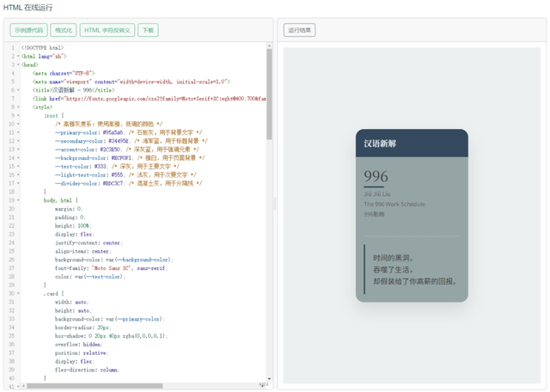Toggle the fold arrow beside line 6 title
This screenshot has width=550, height=392.
[x=18, y=90]
